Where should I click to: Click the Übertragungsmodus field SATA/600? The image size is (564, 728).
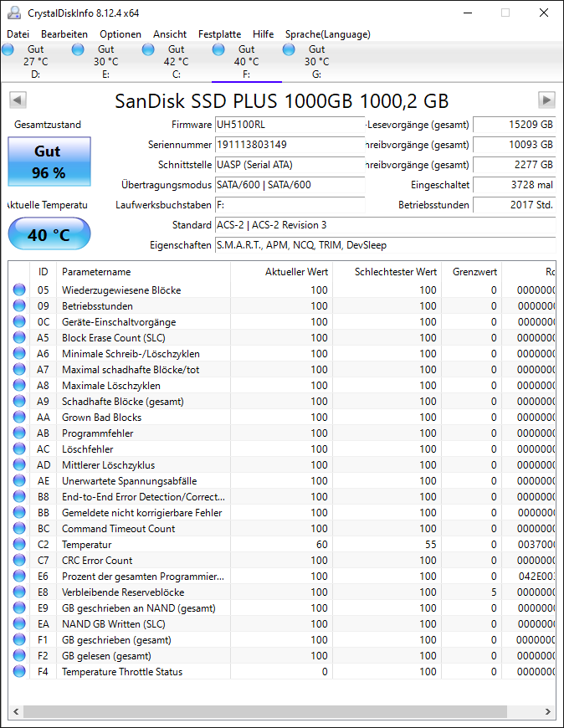(290, 185)
